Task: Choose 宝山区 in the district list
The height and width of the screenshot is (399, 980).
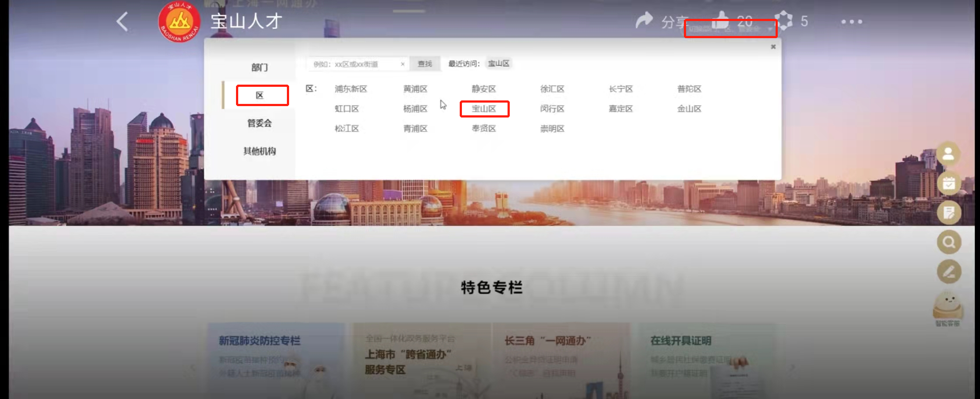Action: 484,109
